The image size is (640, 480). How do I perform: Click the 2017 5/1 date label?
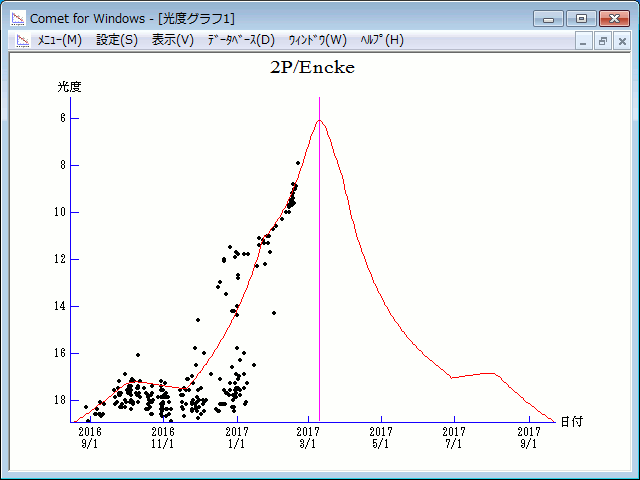(381, 438)
